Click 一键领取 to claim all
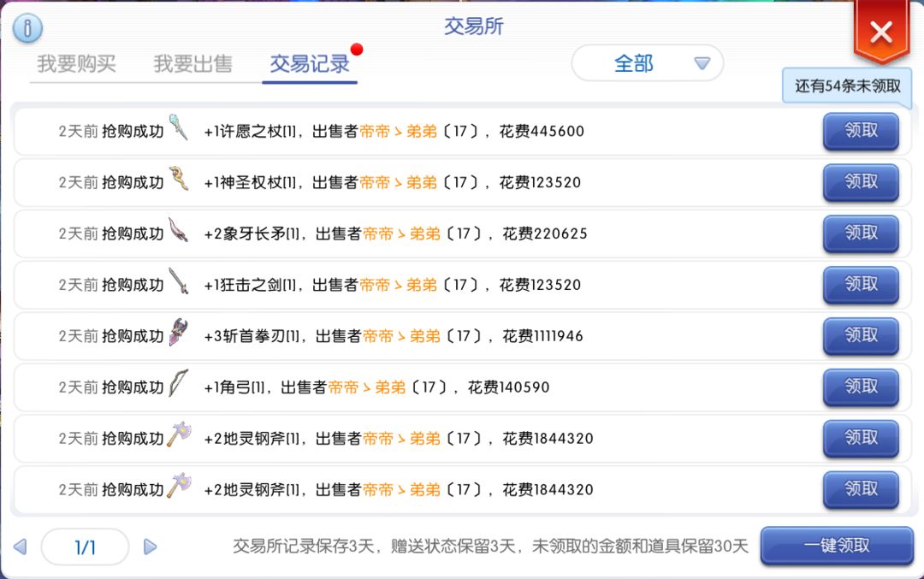This screenshot has width=924, height=579. pos(837,546)
